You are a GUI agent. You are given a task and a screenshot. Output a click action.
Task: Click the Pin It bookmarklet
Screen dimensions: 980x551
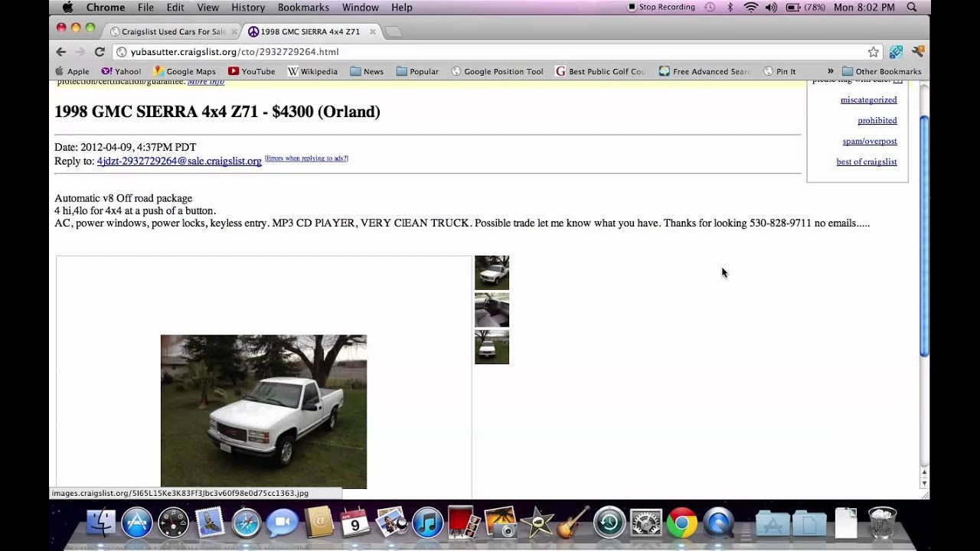pyautogui.click(x=779, y=71)
